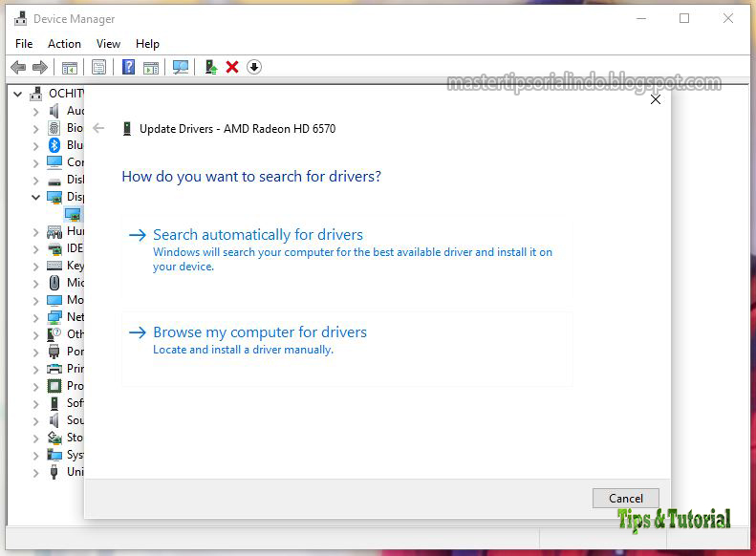Screen dimensions: 756x556
Task: Open the File menu
Action: (x=24, y=44)
